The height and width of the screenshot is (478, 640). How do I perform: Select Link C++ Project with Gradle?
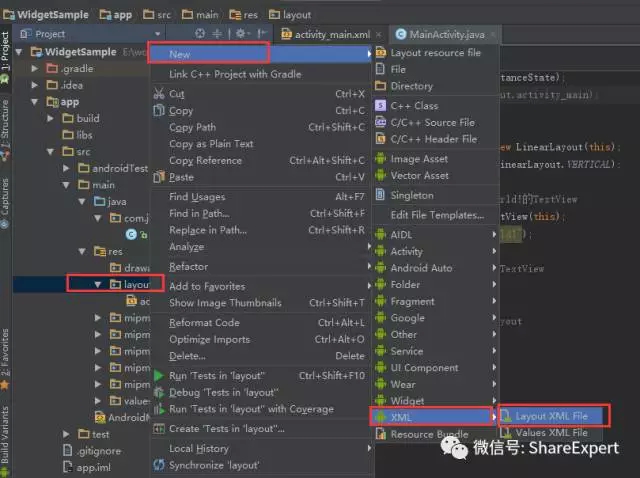click(261, 74)
